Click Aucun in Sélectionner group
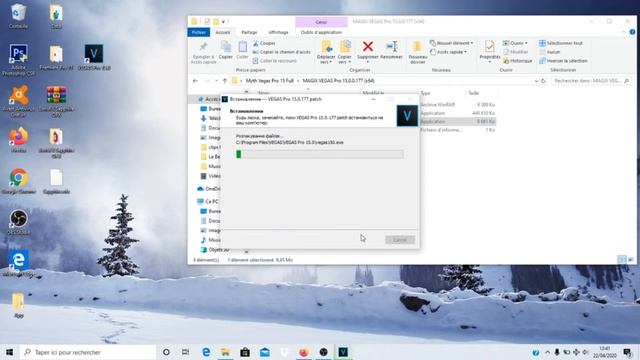640x360 pixels. tap(550, 52)
